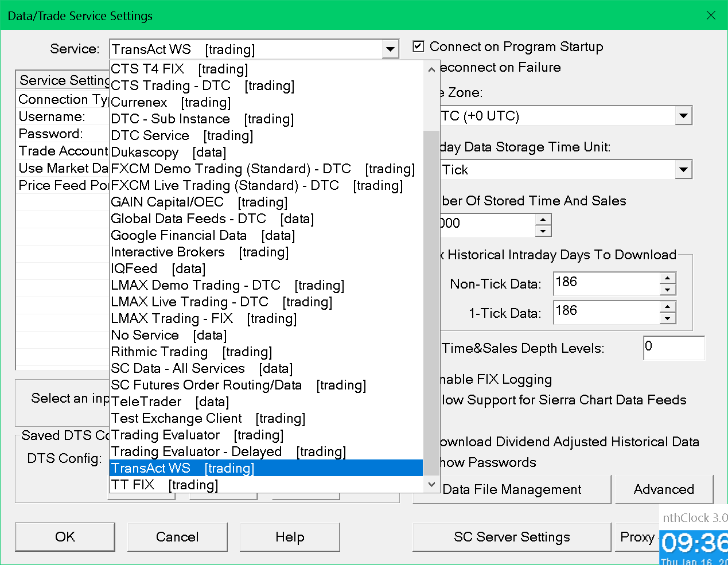The image size is (728, 565).
Task: Choose TT FIX trading service
Action: (266, 485)
